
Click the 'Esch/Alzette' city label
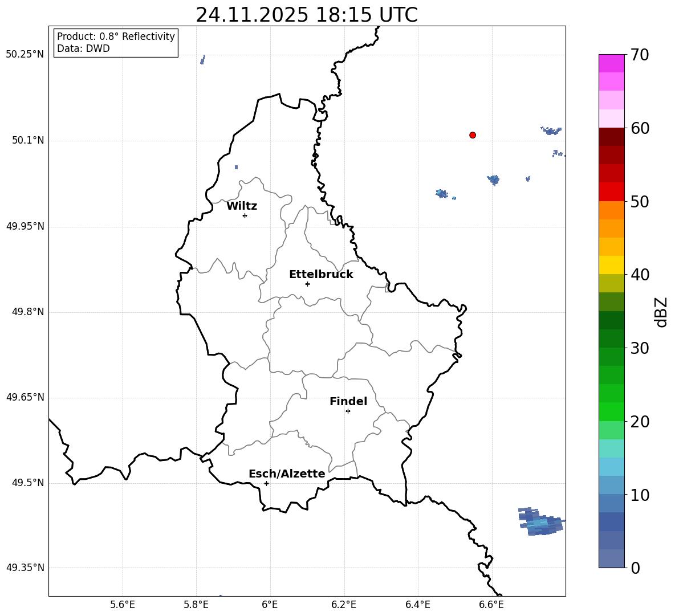(x=287, y=474)
